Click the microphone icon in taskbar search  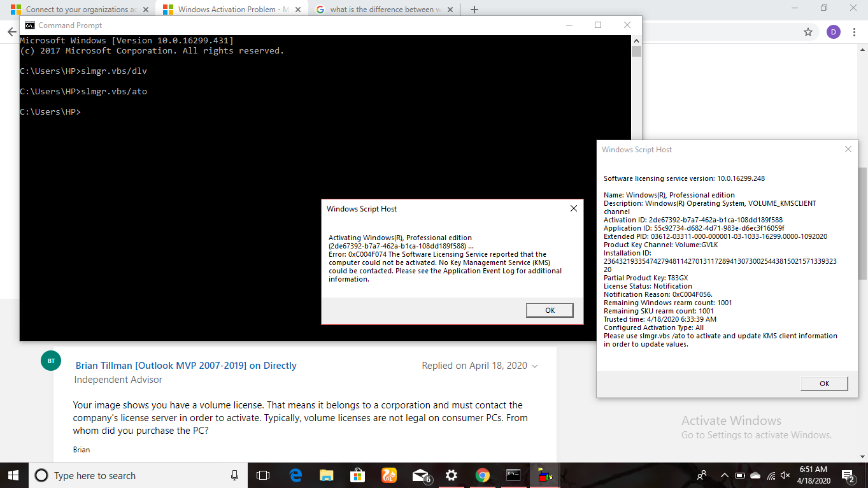(x=235, y=475)
